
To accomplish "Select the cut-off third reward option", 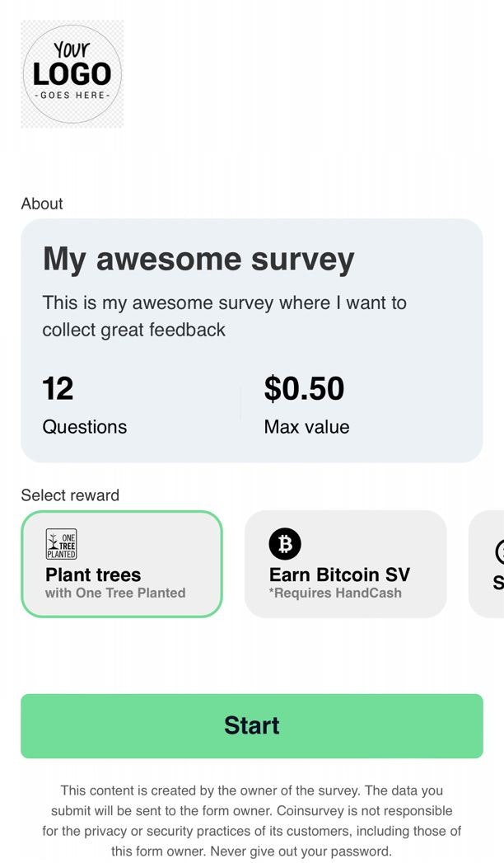I will pyautogui.click(x=487, y=564).
